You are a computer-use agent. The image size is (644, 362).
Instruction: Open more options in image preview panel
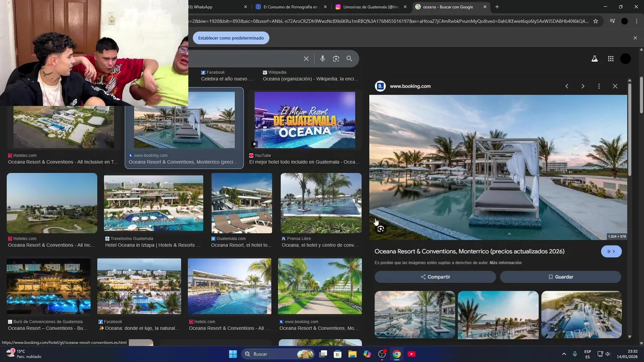599,86
